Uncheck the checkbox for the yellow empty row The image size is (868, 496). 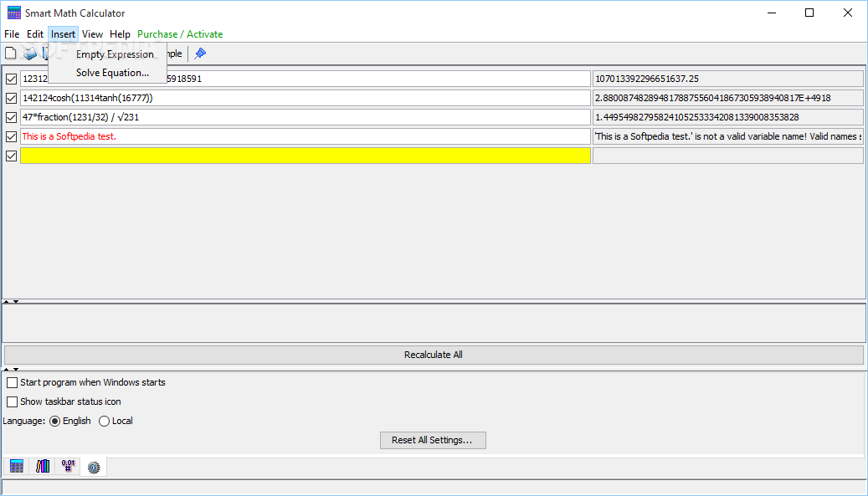click(11, 156)
